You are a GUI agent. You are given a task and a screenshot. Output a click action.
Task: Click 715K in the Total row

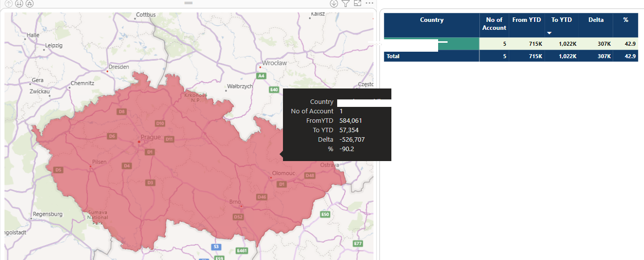(x=535, y=56)
